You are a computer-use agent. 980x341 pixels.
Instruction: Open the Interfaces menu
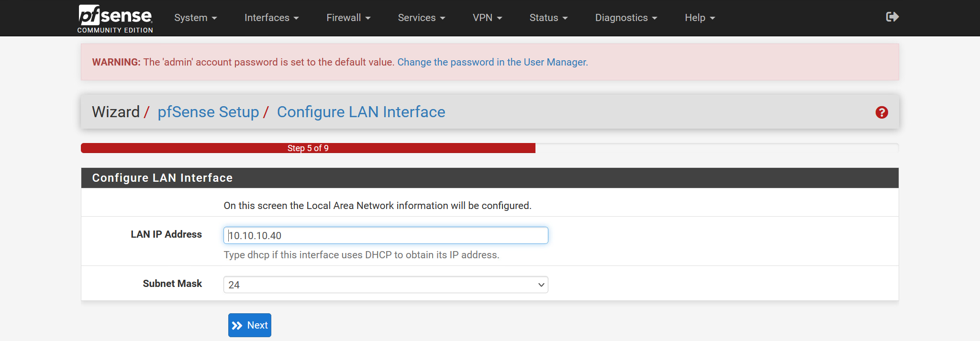[x=271, y=18]
